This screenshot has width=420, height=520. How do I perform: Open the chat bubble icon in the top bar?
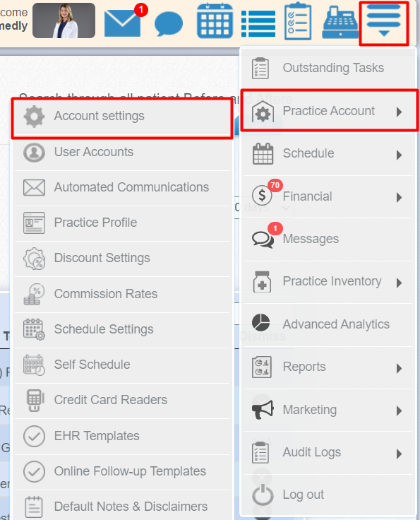pos(169,23)
